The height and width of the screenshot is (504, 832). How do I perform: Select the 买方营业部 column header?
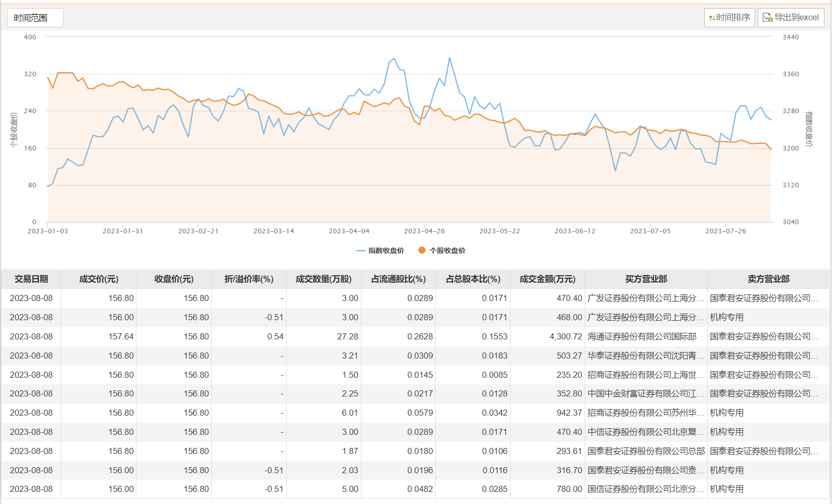pos(646,279)
